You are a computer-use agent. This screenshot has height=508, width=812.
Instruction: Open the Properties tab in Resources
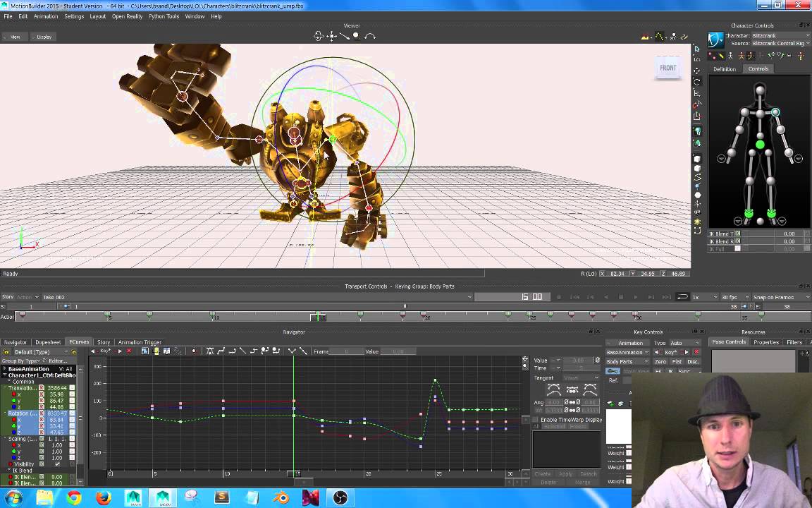click(766, 342)
